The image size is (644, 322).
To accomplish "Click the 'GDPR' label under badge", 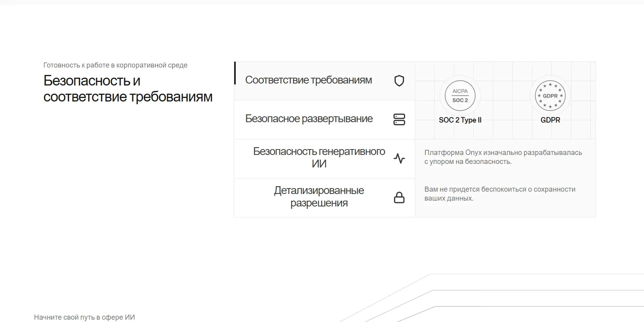I will point(550,120).
